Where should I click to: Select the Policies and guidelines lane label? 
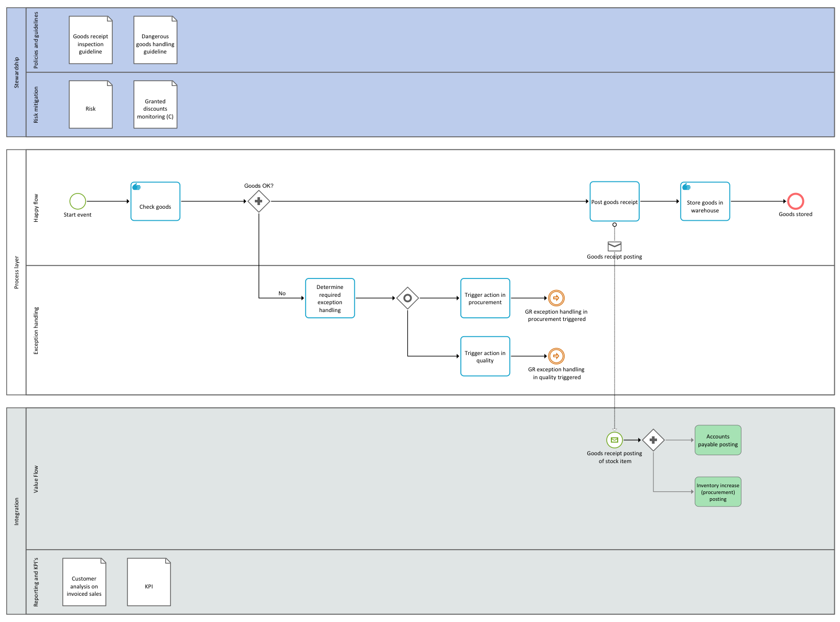pyautogui.click(x=36, y=40)
